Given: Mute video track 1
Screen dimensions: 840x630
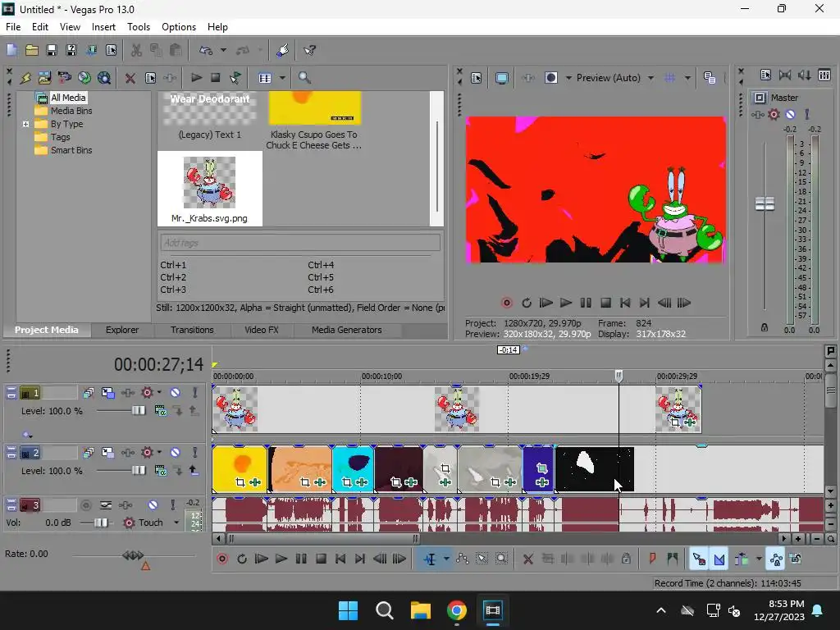Looking at the screenshot, I should click(x=175, y=393).
